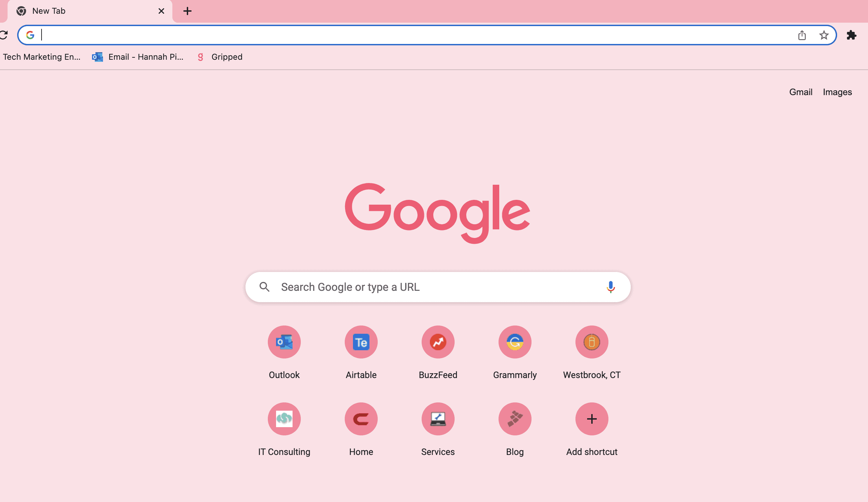This screenshot has width=868, height=502.
Task: Open the Services shortcut
Action: click(438, 430)
